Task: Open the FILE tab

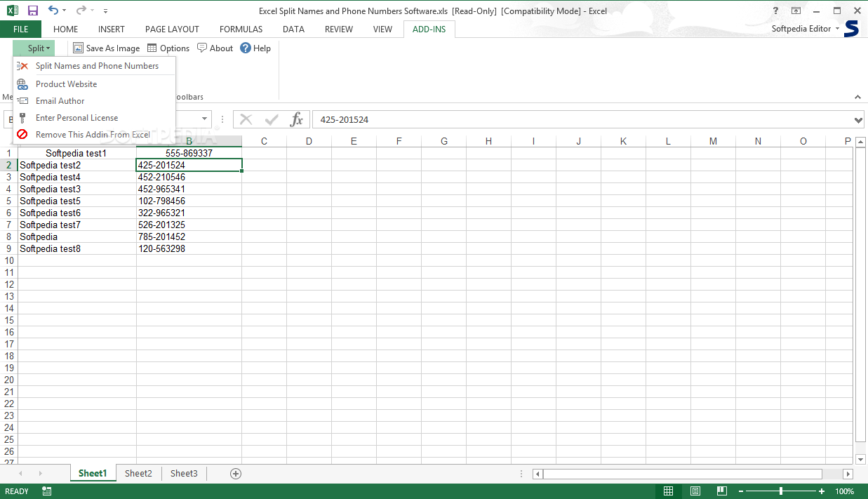Action: tap(20, 29)
